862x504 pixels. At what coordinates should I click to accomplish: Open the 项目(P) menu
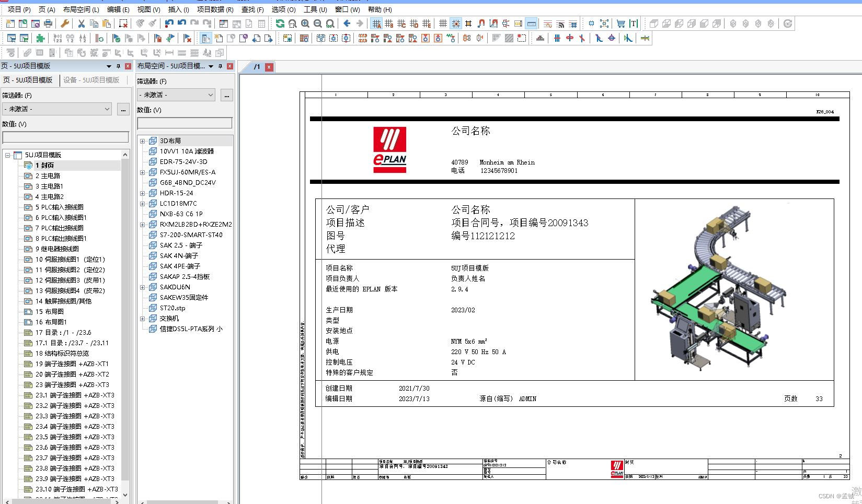(19, 9)
